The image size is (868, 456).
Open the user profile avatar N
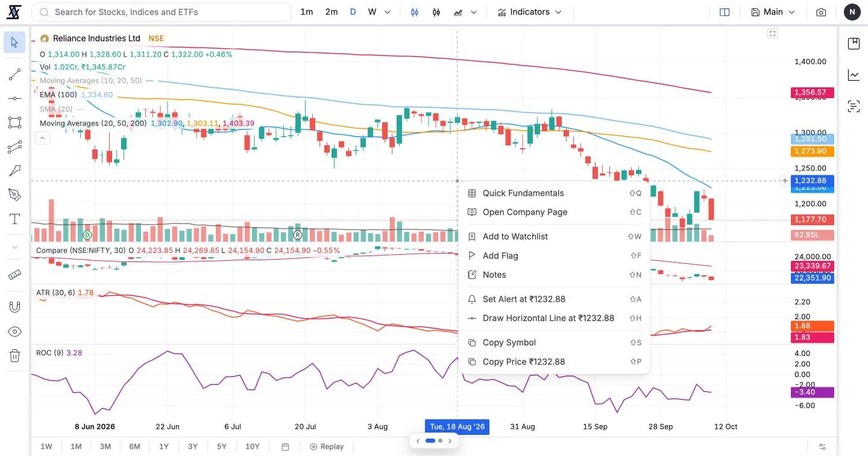(852, 12)
